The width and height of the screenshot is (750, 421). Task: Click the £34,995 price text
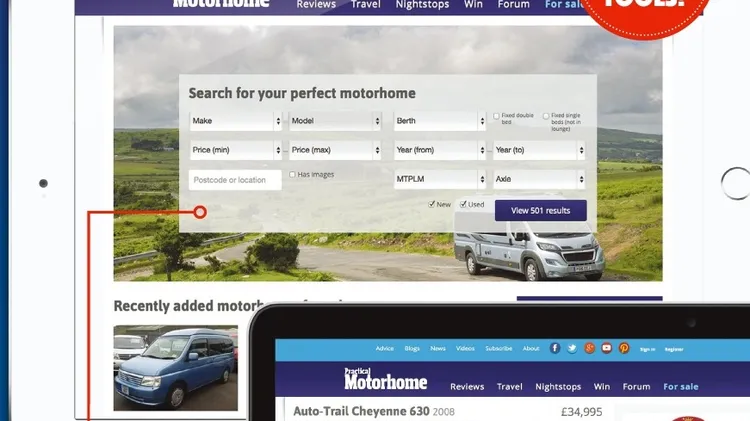pyautogui.click(x=581, y=411)
